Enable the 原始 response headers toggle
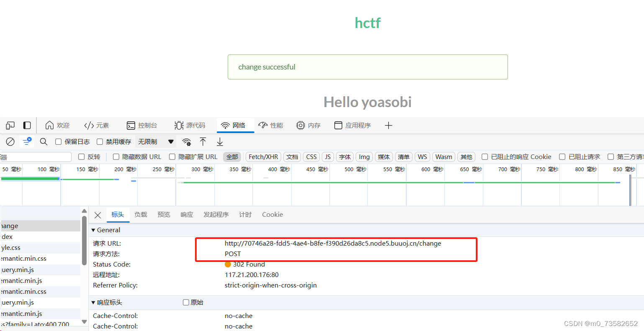The image size is (644, 331). pyautogui.click(x=186, y=302)
